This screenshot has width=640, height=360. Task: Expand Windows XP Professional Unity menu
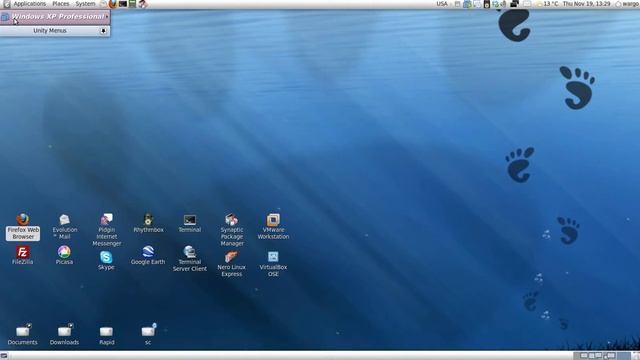(55, 17)
